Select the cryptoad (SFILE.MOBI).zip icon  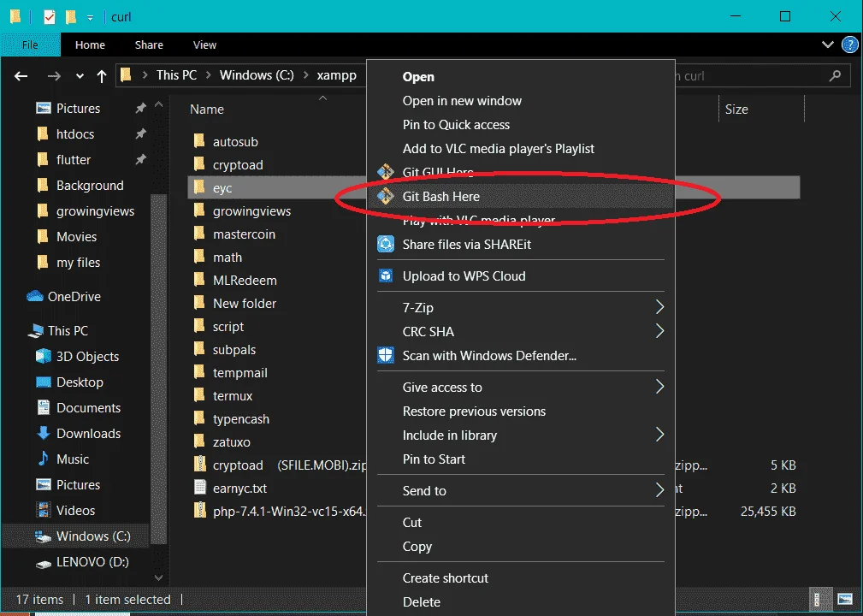coord(200,465)
